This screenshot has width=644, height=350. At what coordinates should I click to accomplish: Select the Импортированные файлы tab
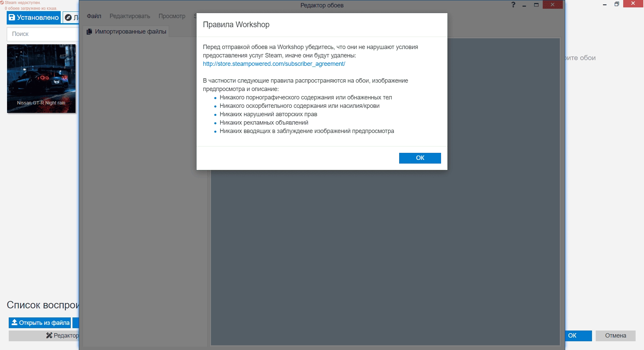[126, 32]
